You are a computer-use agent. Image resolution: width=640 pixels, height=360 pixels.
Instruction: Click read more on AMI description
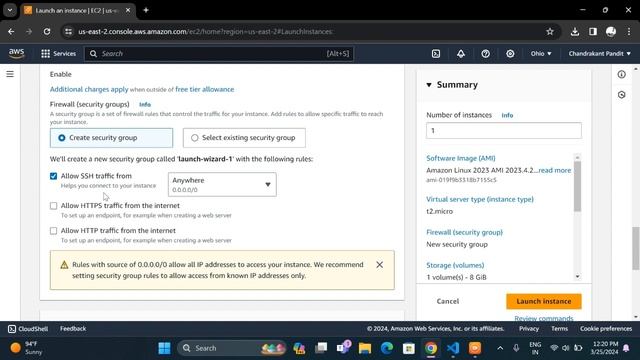(555, 170)
